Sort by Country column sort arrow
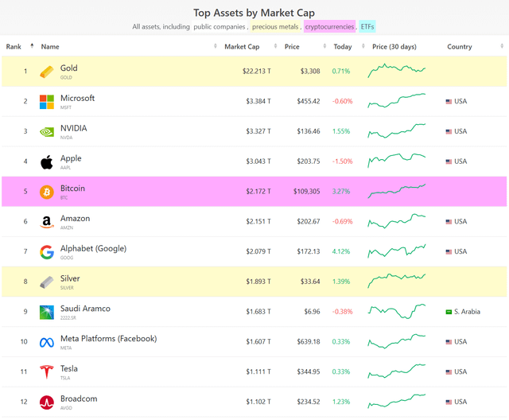Image resolution: width=509 pixels, height=420 pixels. click(502, 46)
